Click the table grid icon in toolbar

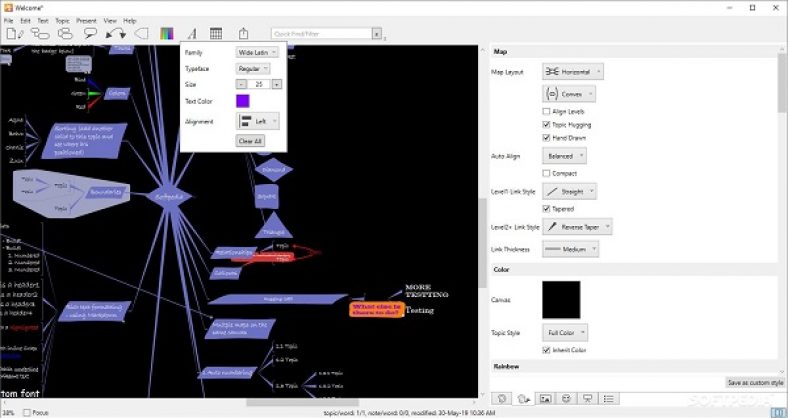(x=216, y=34)
